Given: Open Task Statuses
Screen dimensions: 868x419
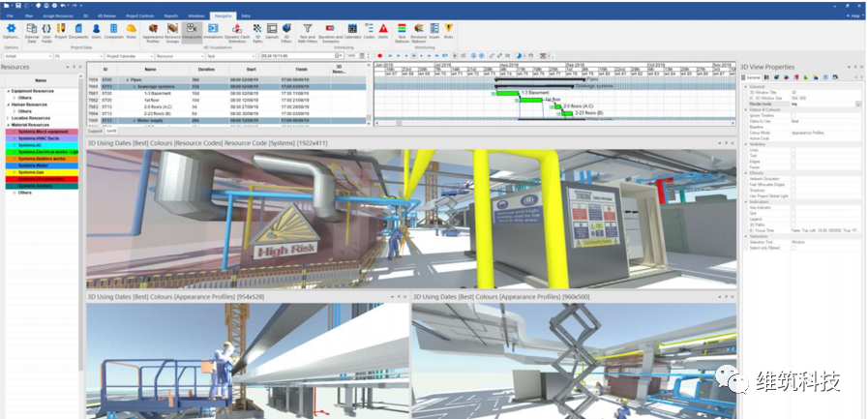Looking at the screenshot, I should tap(402, 32).
